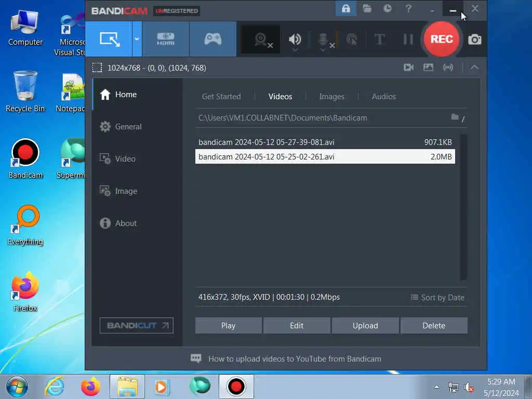Start recording with the REC button

pos(442,39)
